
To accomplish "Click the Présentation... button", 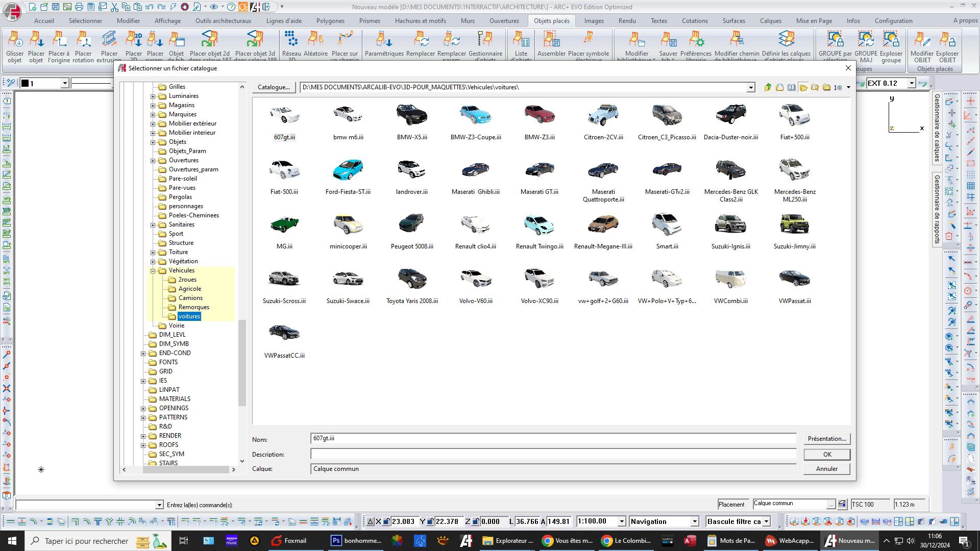I will pos(826,439).
